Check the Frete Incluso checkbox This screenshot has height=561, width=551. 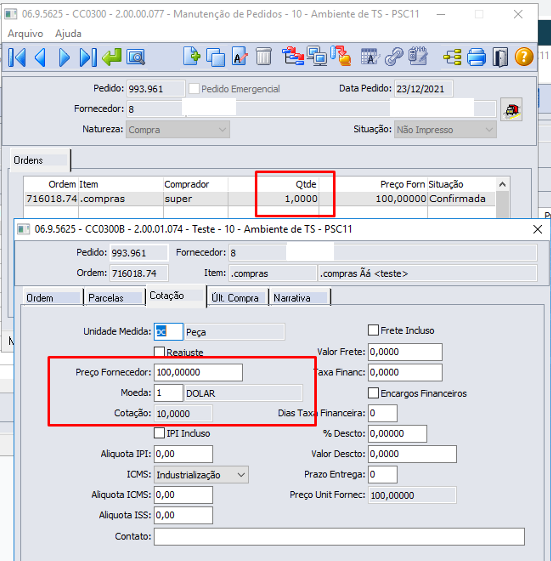(x=373, y=330)
